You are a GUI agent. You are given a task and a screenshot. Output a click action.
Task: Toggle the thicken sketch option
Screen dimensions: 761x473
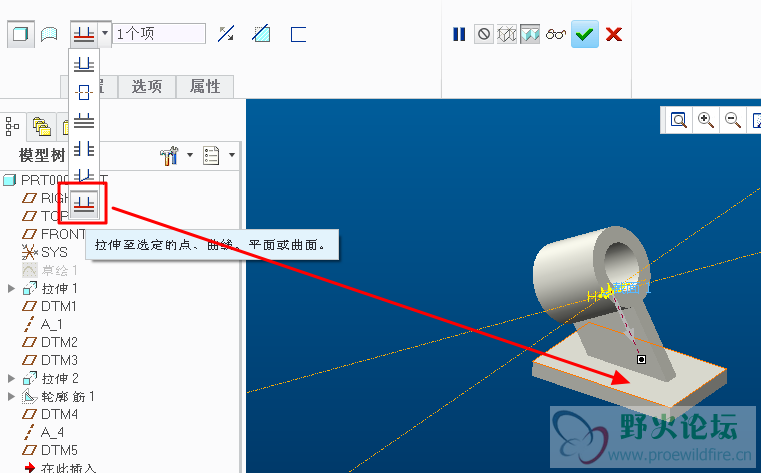coord(298,34)
